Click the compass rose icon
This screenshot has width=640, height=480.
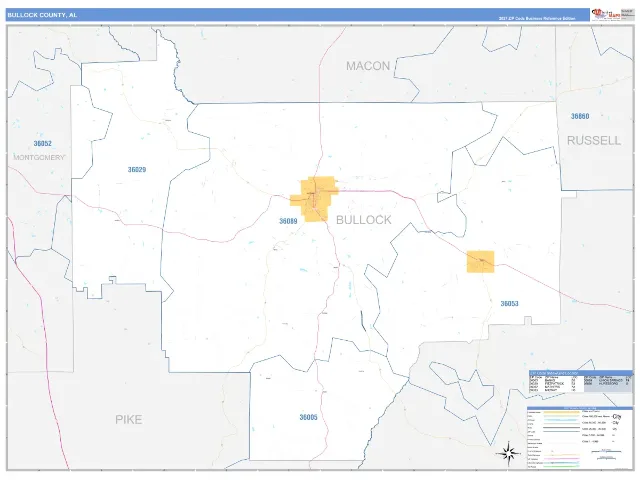pos(508,453)
